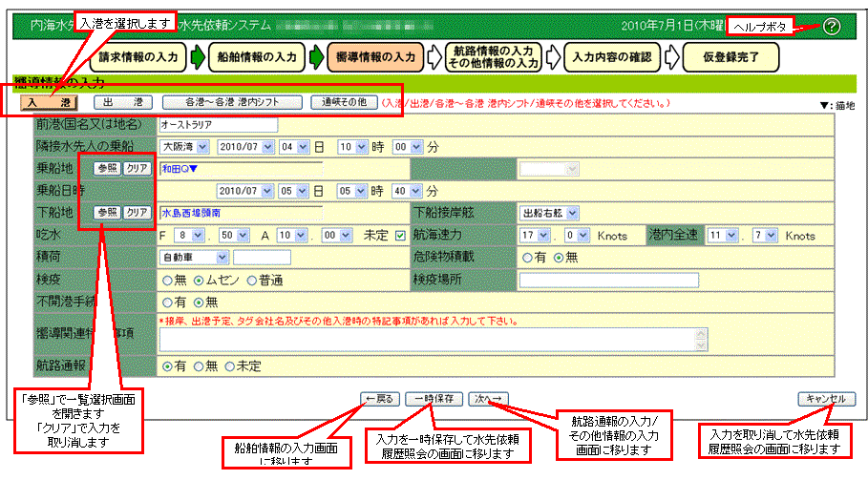The image size is (868, 480).
Task: Expand the 積荷 自動車 dropdown
Action: pos(195,257)
